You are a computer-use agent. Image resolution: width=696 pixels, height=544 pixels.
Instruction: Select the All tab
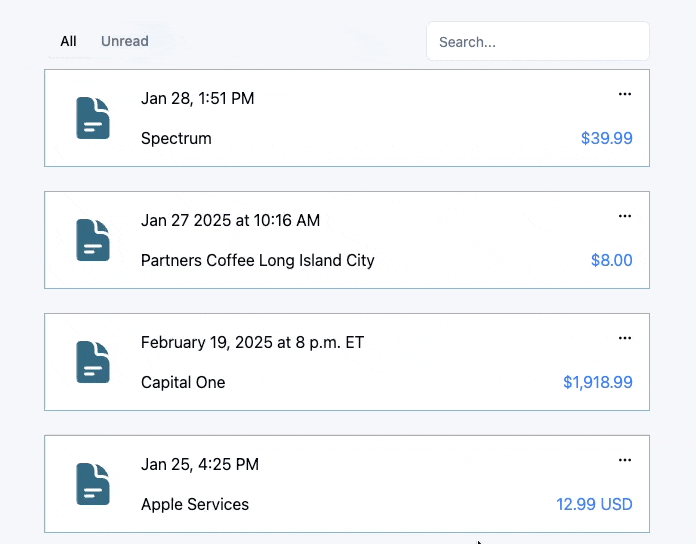(x=68, y=41)
